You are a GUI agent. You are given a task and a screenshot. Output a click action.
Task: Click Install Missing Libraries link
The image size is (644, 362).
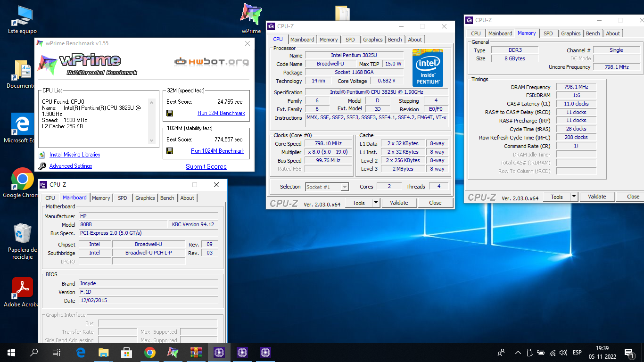click(74, 155)
